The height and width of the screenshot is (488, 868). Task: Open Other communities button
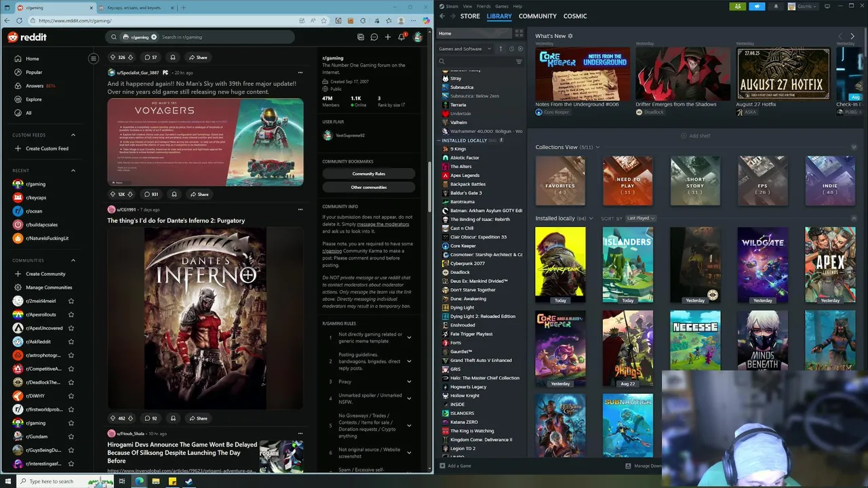point(369,187)
